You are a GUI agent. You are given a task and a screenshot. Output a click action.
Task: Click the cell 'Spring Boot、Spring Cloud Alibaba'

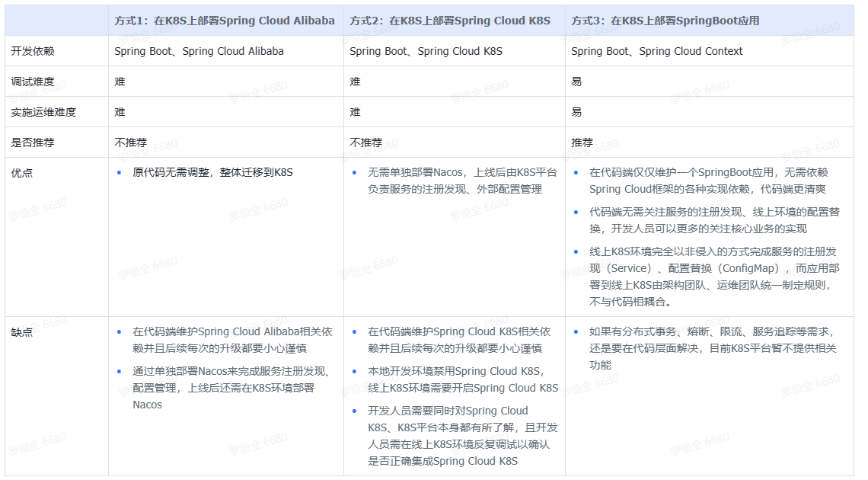[199, 52]
